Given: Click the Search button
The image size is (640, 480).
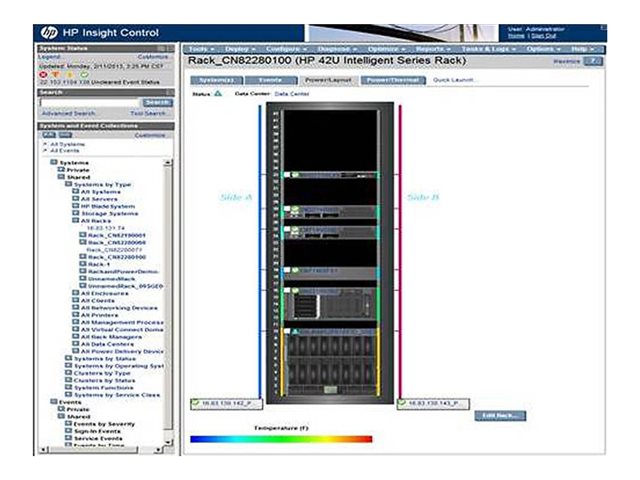Looking at the screenshot, I should tap(158, 102).
